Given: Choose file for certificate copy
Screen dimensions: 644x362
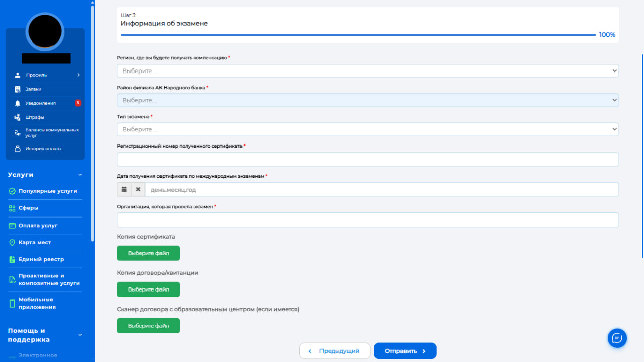Looking at the screenshot, I should tap(148, 253).
